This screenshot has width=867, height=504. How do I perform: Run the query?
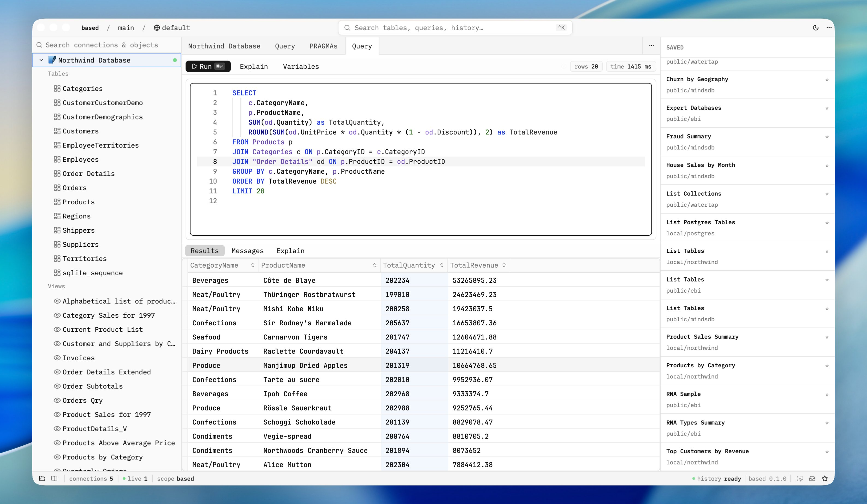tap(208, 66)
